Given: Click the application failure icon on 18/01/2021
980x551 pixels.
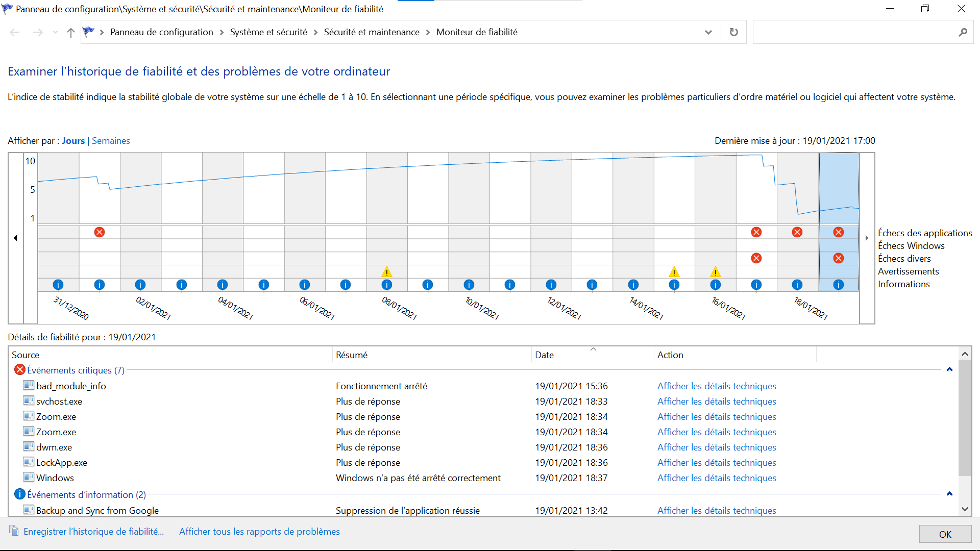Looking at the screenshot, I should [x=797, y=232].
